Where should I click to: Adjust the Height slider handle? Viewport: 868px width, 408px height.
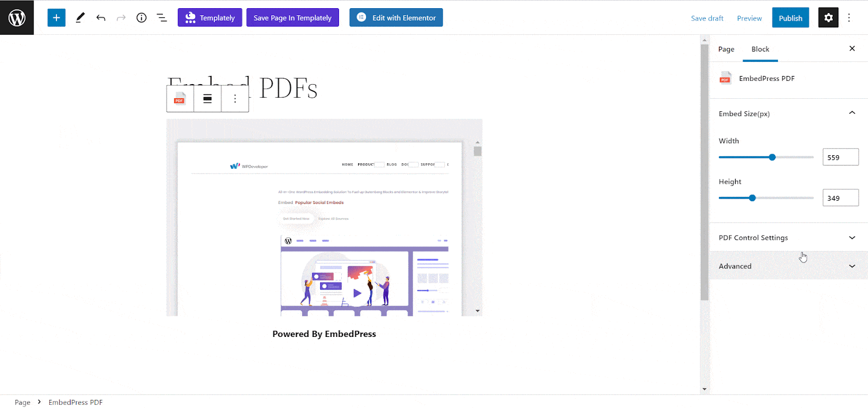[x=752, y=198]
